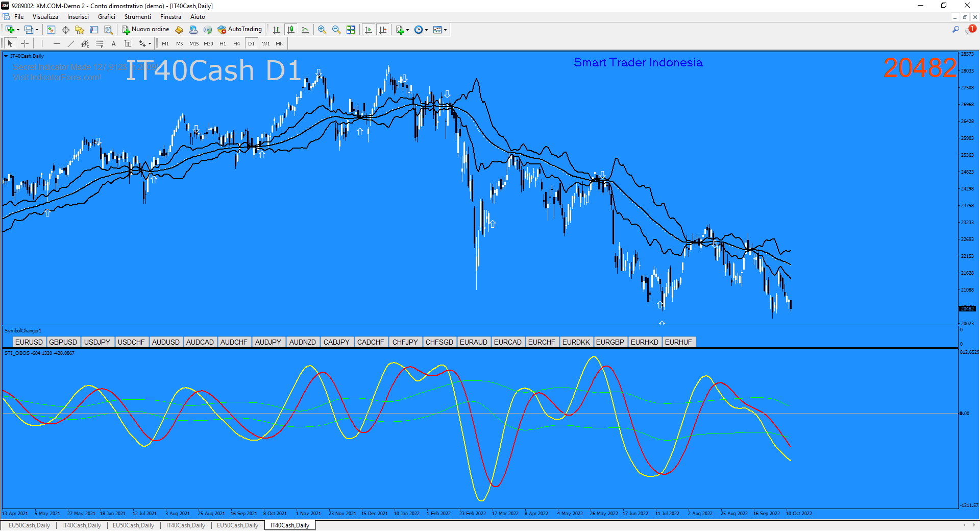This screenshot has height=531, width=980.
Task: Select the crosshair tool
Action: [24, 43]
